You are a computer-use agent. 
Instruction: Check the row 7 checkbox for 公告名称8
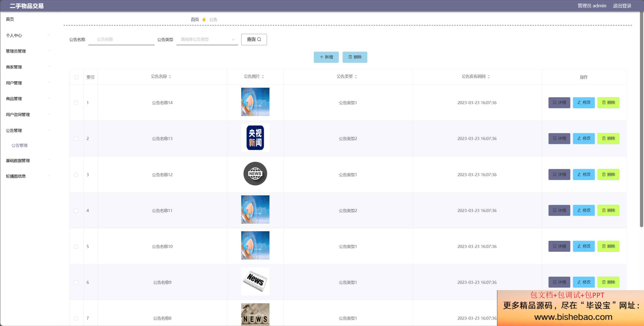point(76,318)
